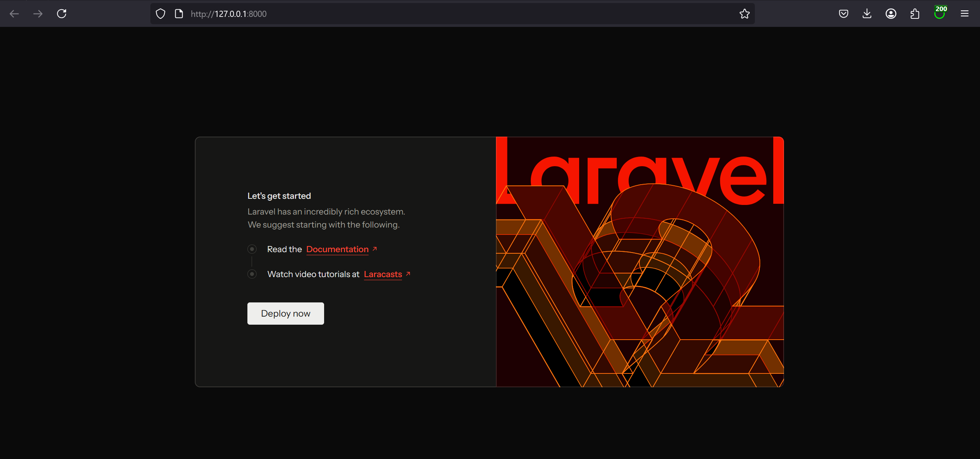Open the extensions puzzle icon
Image resolution: width=980 pixels, height=459 pixels.
tap(915, 14)
